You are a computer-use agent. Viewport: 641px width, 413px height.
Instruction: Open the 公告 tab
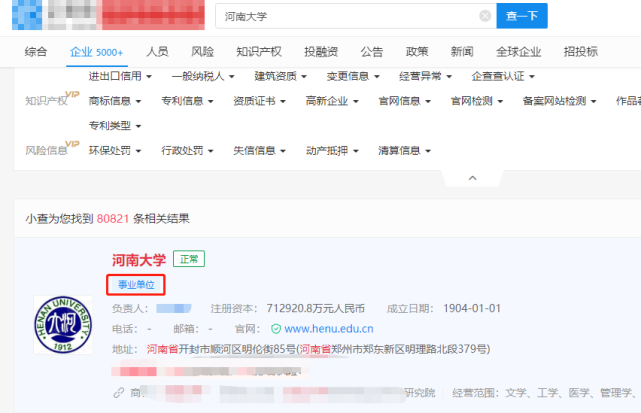(372, 52)
